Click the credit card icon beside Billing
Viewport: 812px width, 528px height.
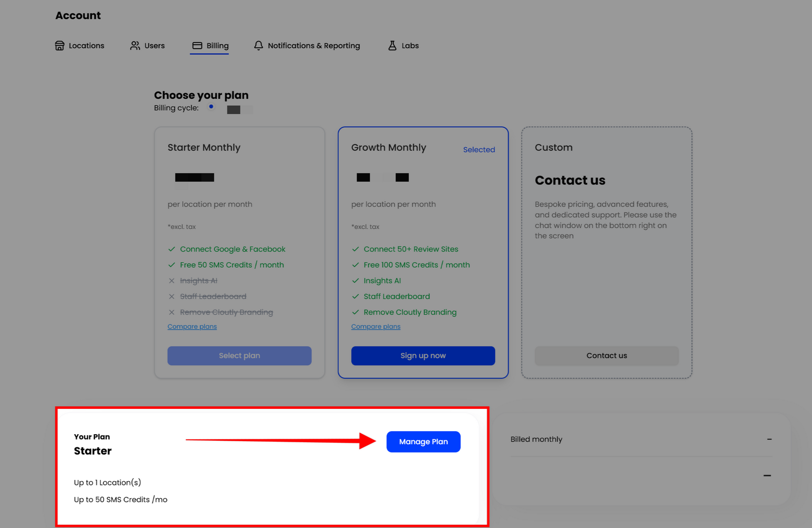click(x=197, y=46)
